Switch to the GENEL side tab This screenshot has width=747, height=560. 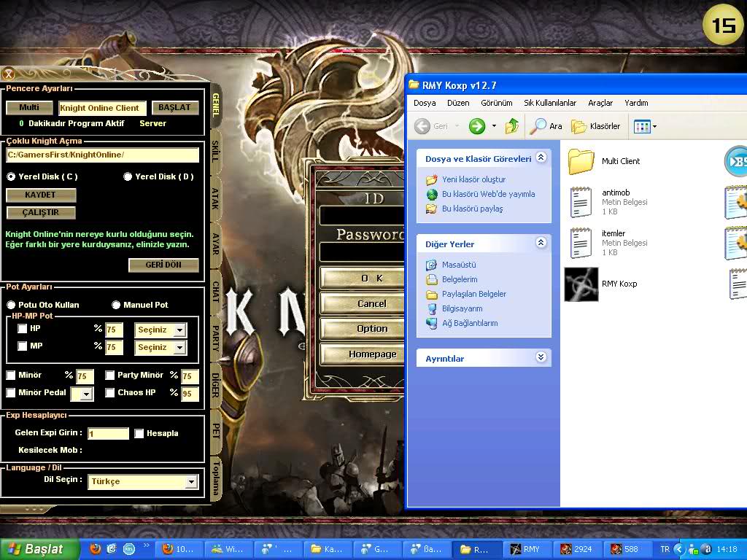click(216, 106)
